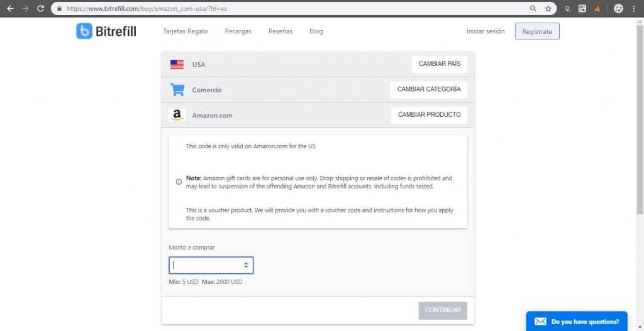Click the shopping cart Comercio icon
The width and height of the screenshot is (644, 331).
[177, 89]
